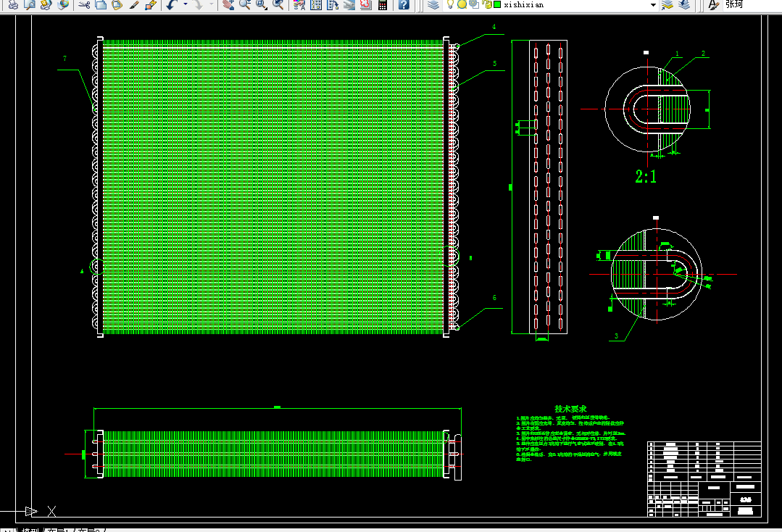Image resolution: width=782 pixels, height=532 pixels.
Task: Open the Sheet Set Manager icon
Action: [x=349, y=4]
